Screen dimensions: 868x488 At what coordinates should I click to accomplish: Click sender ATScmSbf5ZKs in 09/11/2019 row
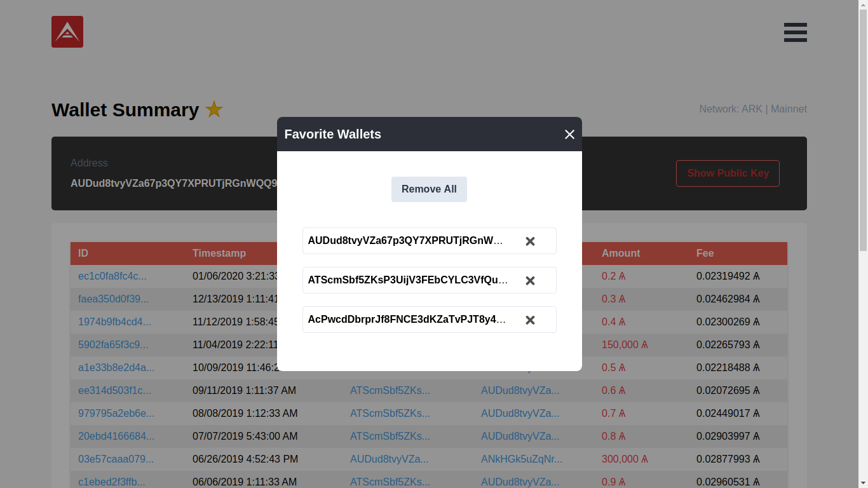pyautogui.click(x=390, y=391)
